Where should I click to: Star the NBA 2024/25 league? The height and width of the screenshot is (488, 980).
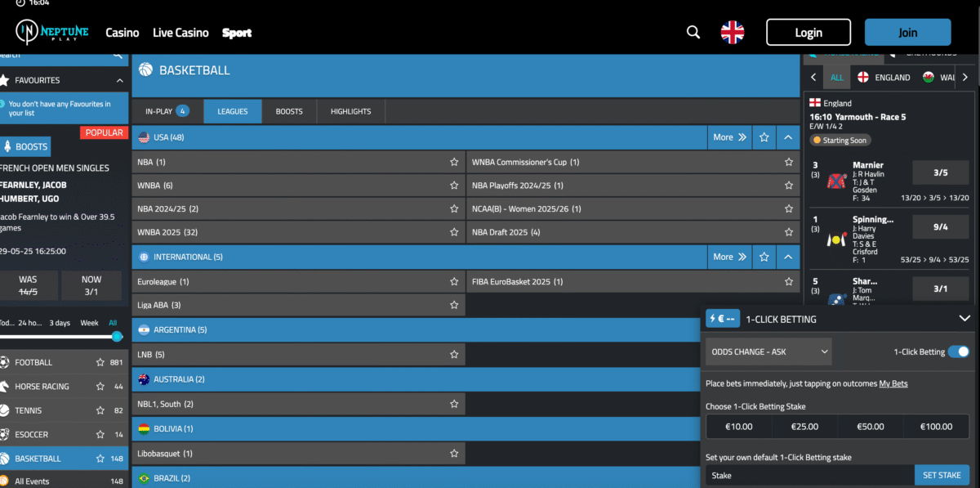[x=454, y=209]
